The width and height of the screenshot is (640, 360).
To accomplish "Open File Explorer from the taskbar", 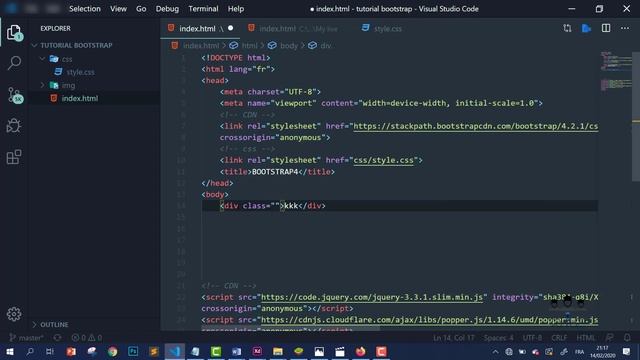I will [278, 351].
